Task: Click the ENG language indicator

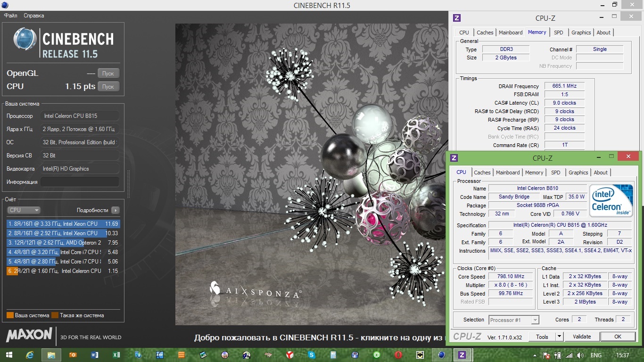Action: click(x=596, y=355)
